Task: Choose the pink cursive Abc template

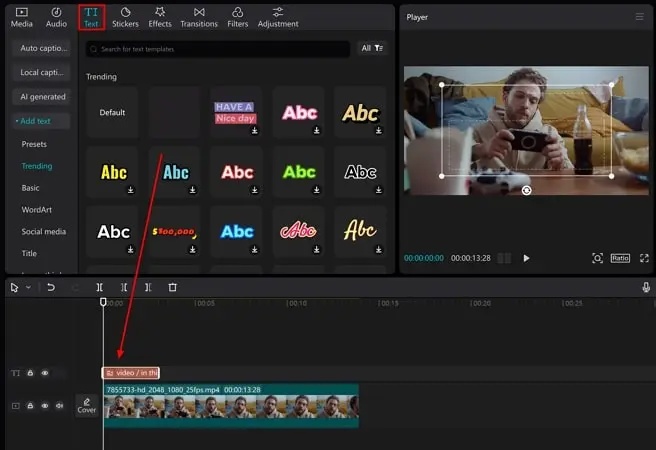Action: click(x=298, y=231)
